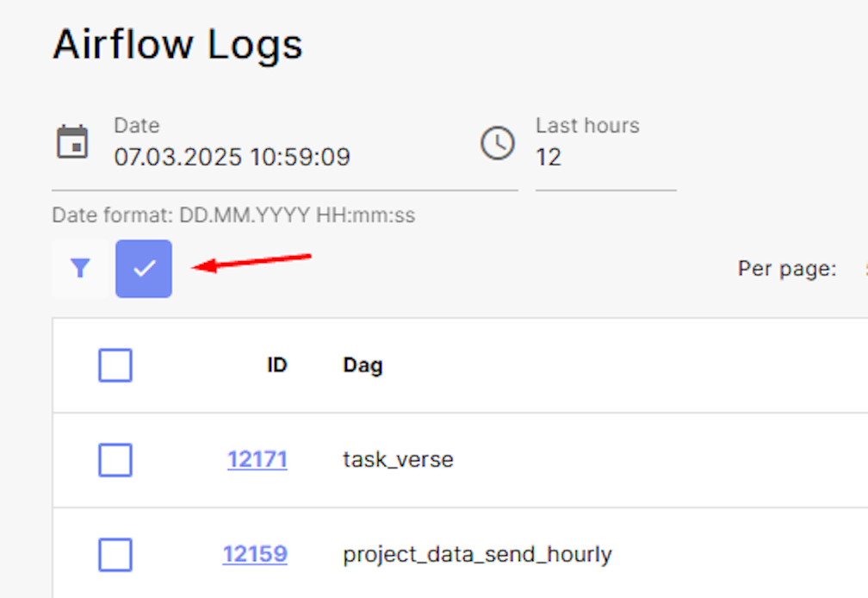Click the Date format hint text
The height and width of the screenshot is (598, 868).
point(233,215)
